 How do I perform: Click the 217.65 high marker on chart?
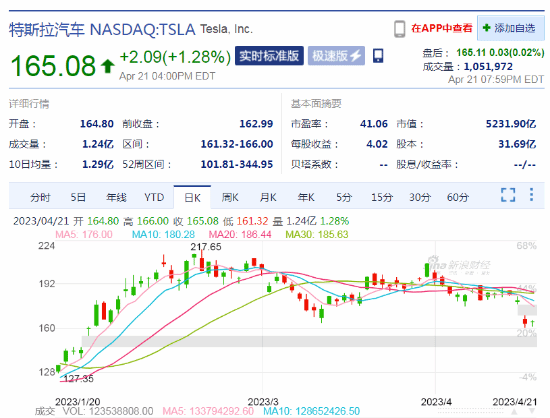[206, 247]
